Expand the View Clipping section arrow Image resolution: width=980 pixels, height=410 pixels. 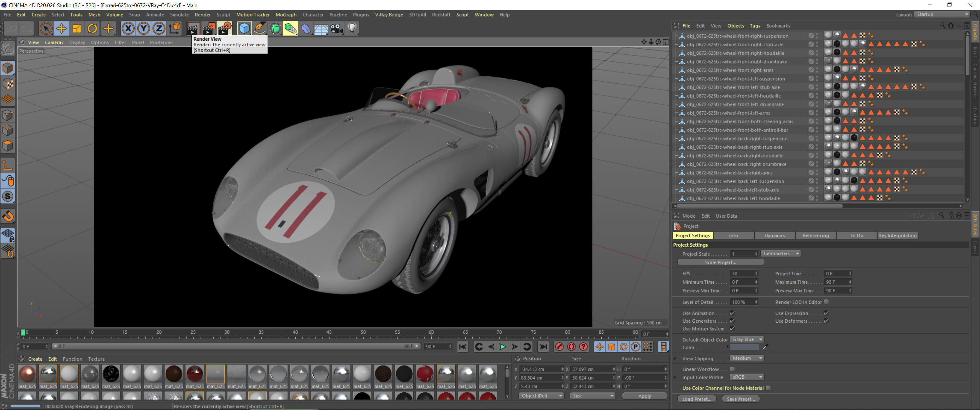tap(675, 358)
